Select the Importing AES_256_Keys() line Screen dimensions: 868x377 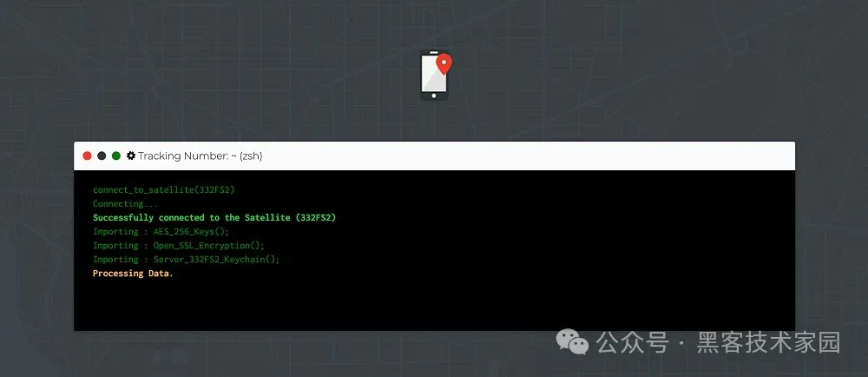161,231
